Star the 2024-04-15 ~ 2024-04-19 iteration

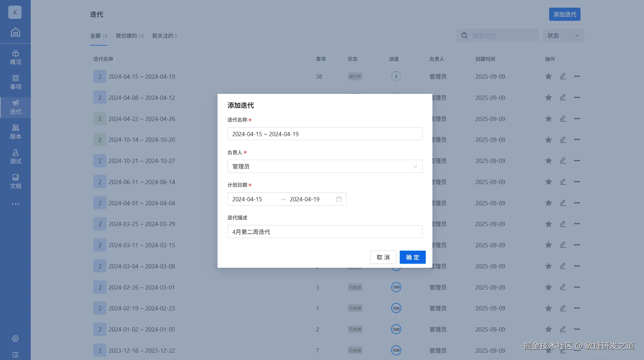coord(548,76)
